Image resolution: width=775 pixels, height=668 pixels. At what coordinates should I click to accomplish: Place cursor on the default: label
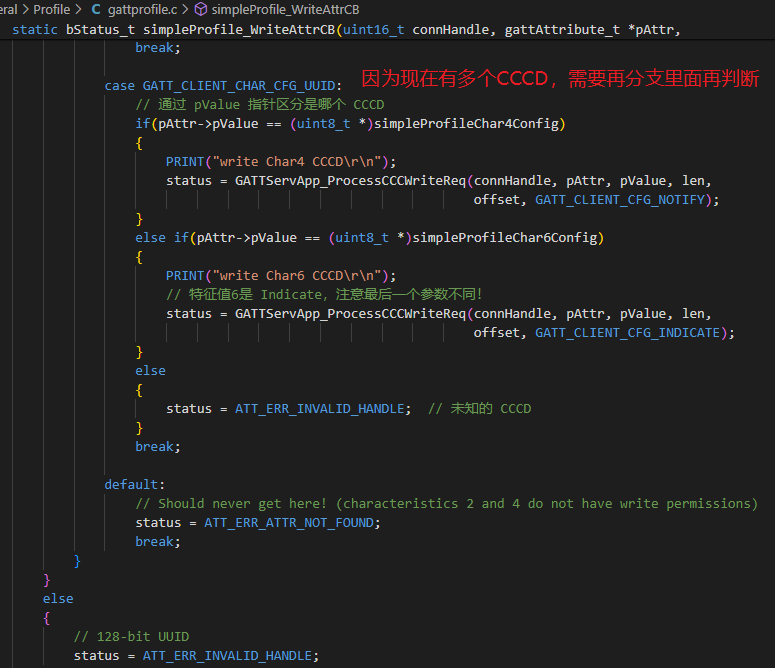[134, 485]
